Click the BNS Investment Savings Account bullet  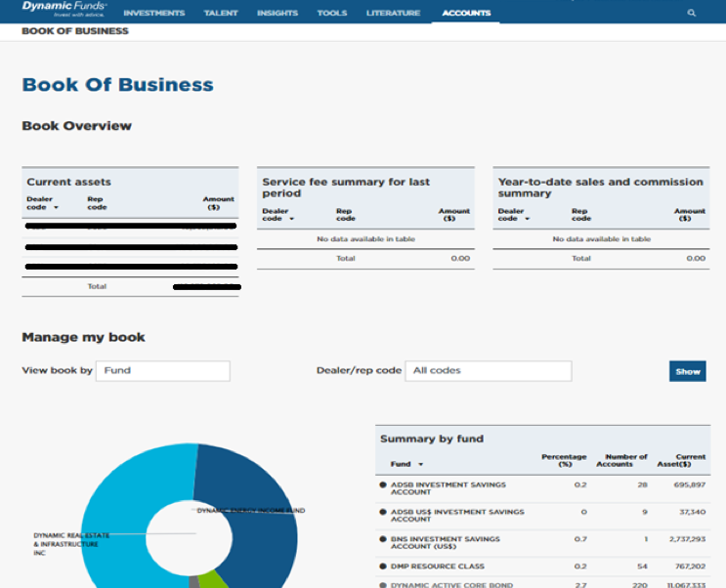coord(382,538)
